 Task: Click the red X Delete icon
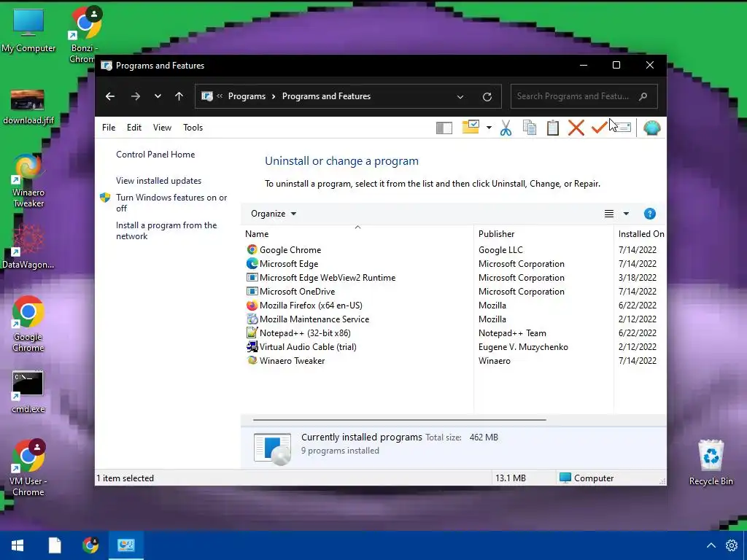coord(576,128)
